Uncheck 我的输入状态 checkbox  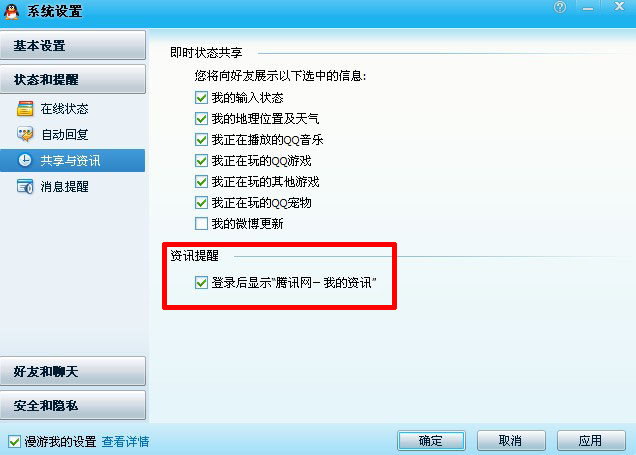point(201,97)
